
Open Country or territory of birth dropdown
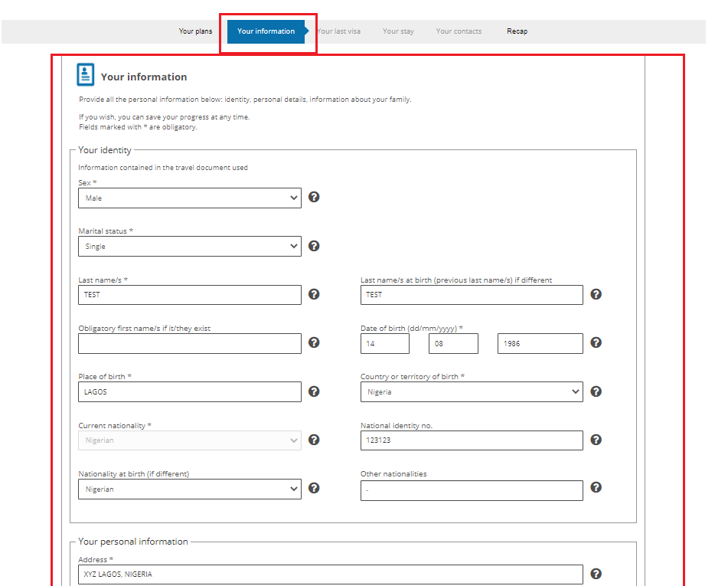[471, 392]
